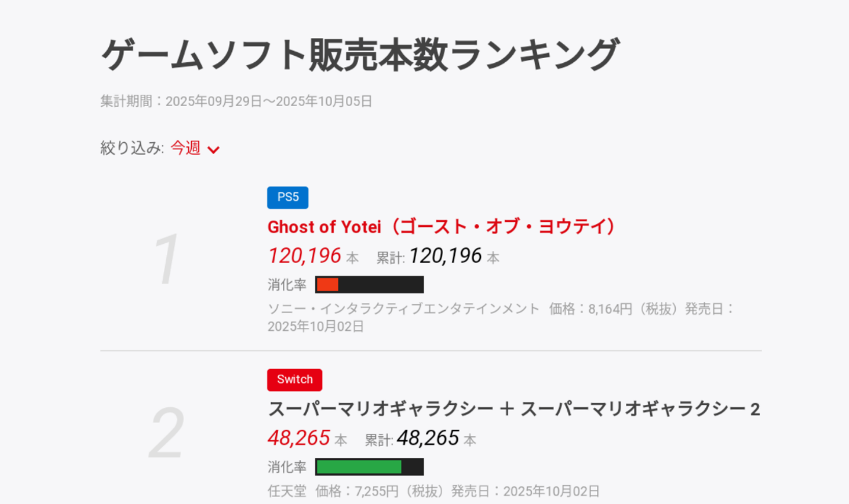The height and width of the screenshot is (504, 849).
Task: Click the orange 消化率 bar for Ghost of Yotei
Action: (x=328, y=284)
